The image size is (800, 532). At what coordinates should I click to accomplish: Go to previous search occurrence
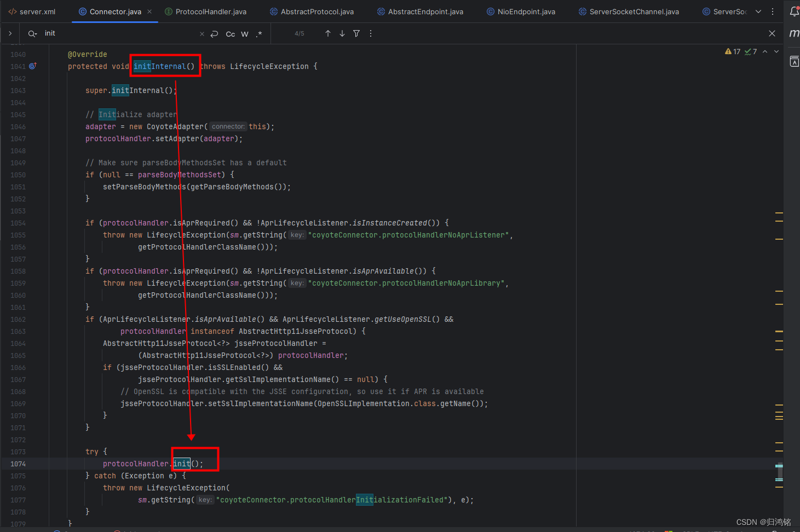[328, 33]
